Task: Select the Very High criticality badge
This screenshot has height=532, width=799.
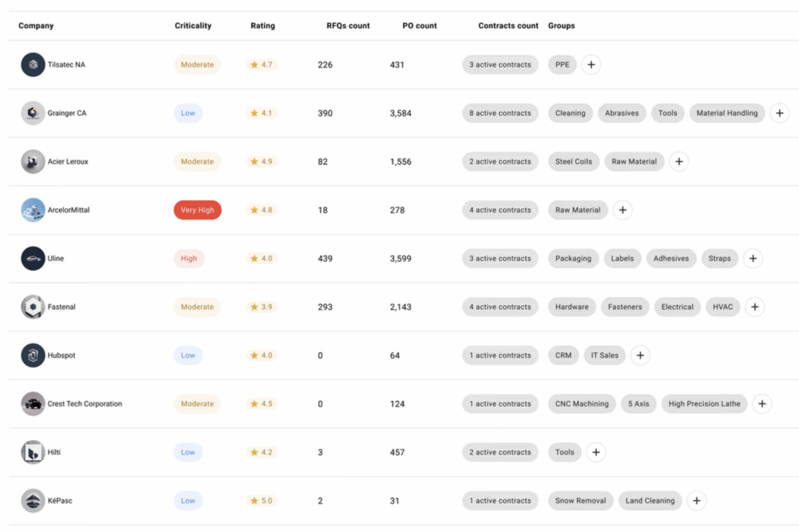Action: (x=197, y=210)
